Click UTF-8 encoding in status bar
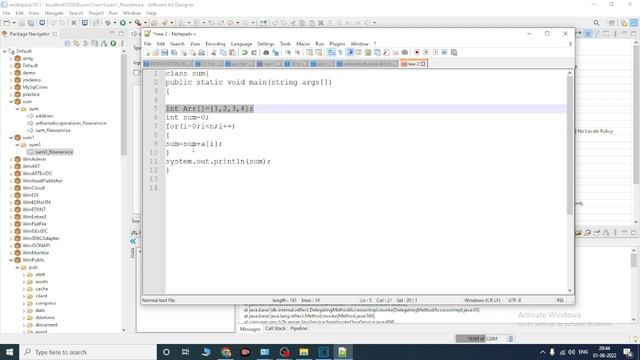The width and height of the screenshot is (640, 360). (x=514, y=300)
